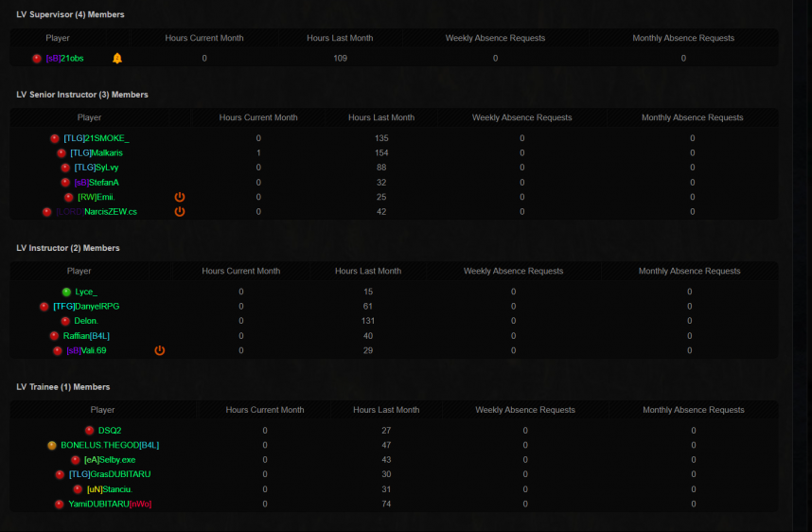Click the bell icon beside [sB]21obs
Viewport: 812px width, 532px height.
117,59
